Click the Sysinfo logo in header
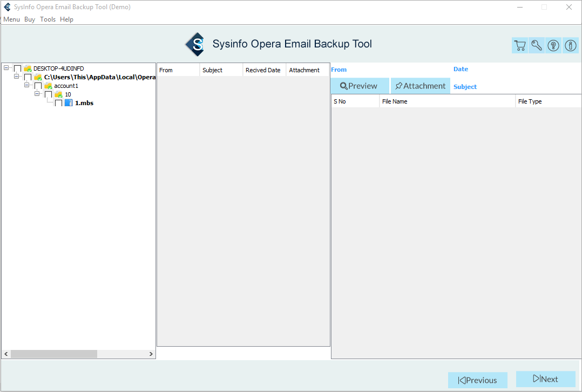 [195, 45]
